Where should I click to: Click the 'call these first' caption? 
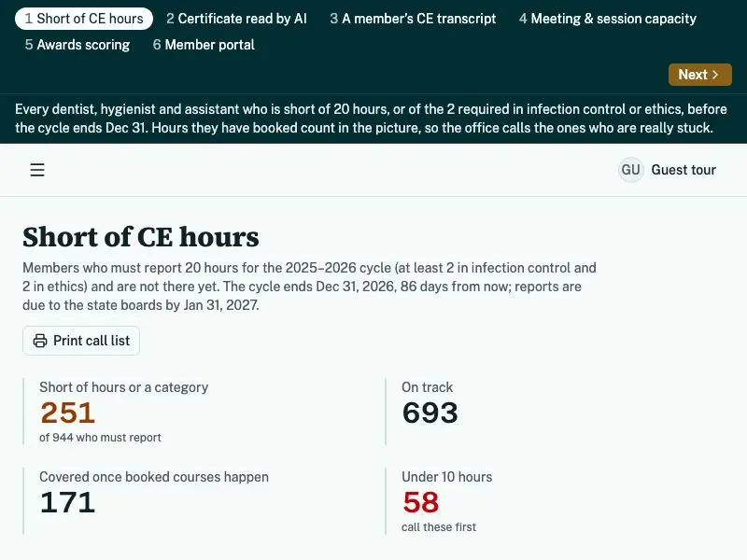[x=438, y=527]
